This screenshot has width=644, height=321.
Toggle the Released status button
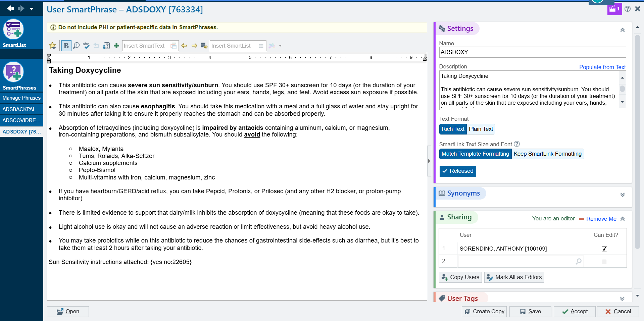click(x=458, y=171)
